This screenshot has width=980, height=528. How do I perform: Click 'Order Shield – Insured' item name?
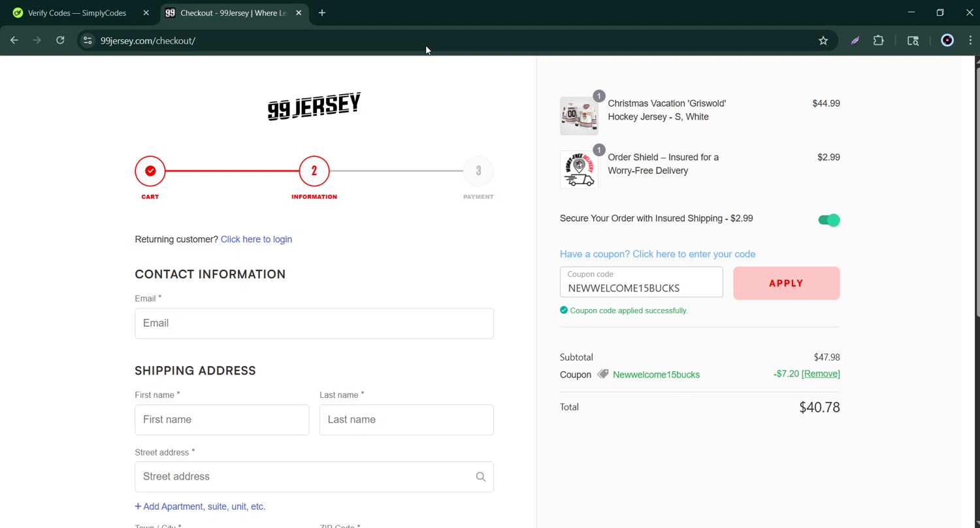663,164
